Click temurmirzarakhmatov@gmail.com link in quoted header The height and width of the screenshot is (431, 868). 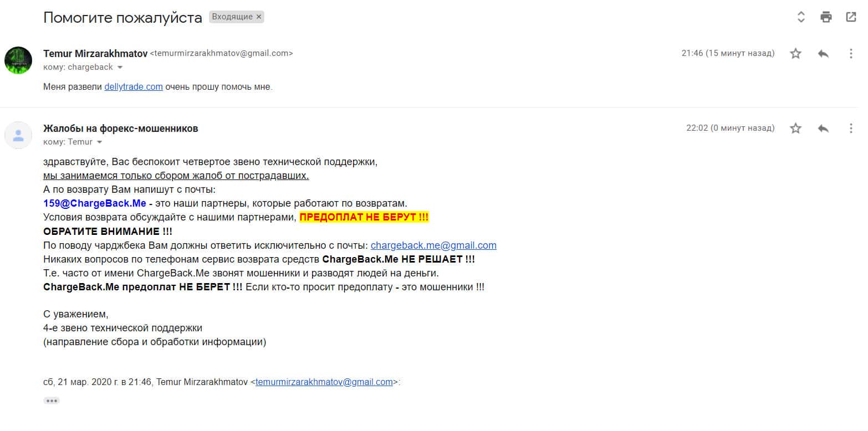324,382
